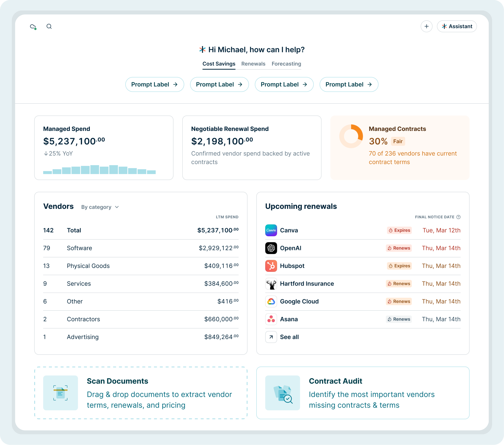Viewport: 504px width, 445px height.
Task: Click the OpenAI logo icon
Action: [x=271, y=248]
